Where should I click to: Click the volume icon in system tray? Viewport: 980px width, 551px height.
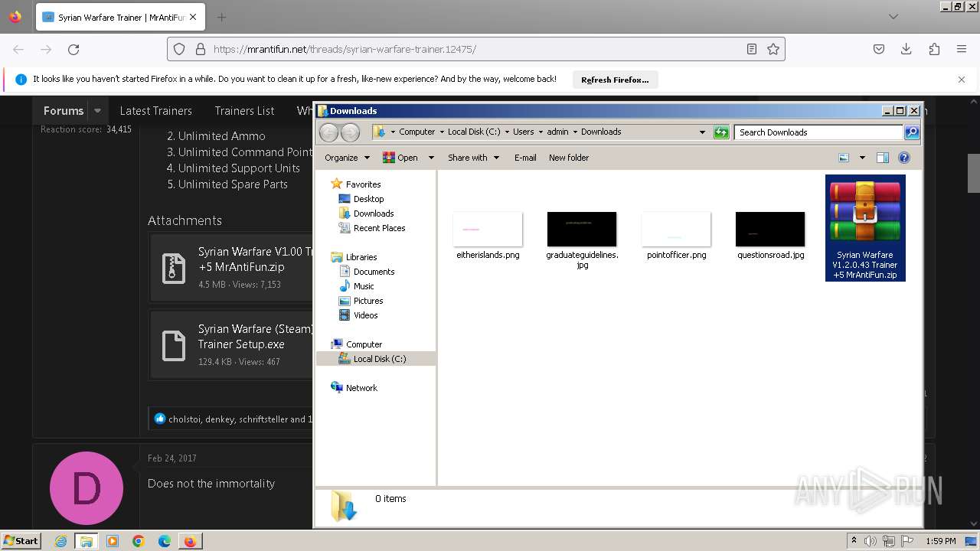click(x=870, y=541)
